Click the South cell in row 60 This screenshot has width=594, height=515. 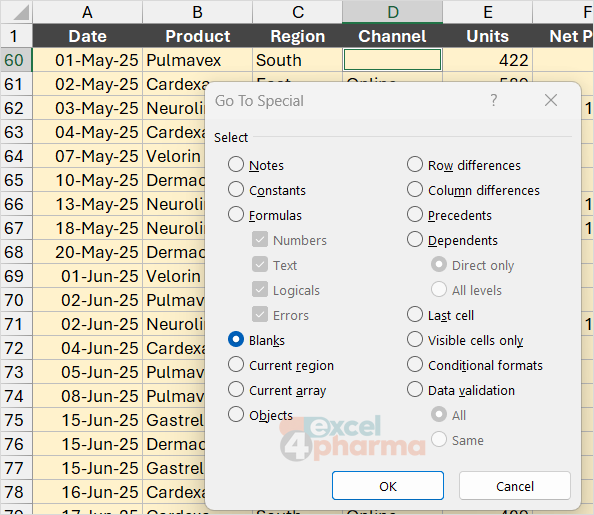[297, 60]
